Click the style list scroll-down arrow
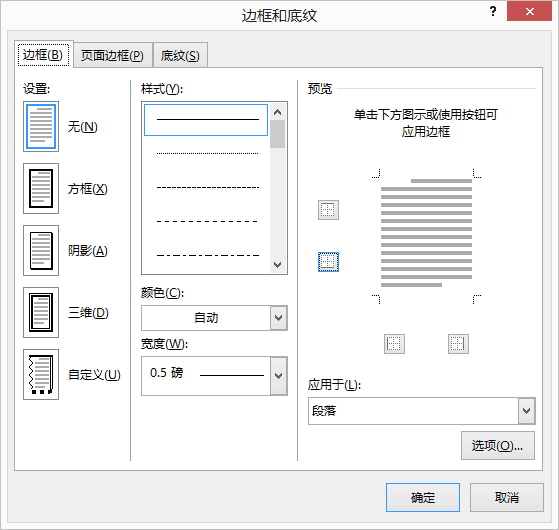Viewport: 559px width, 530px height. 277,264
